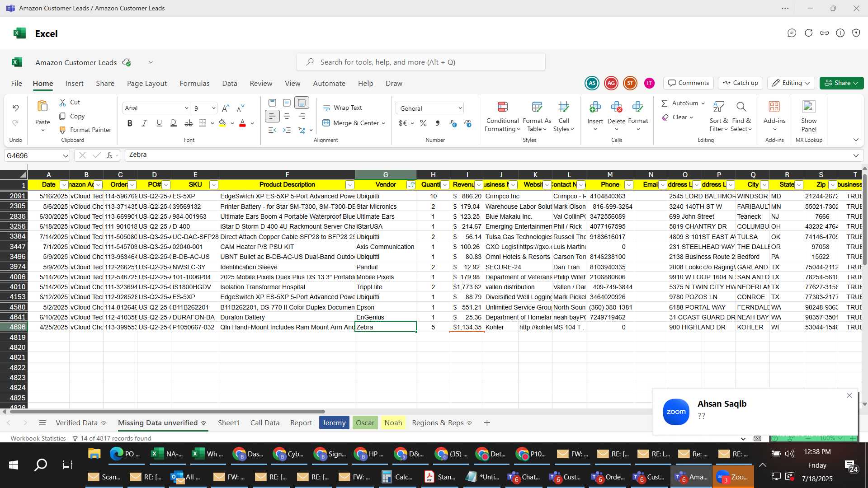Open the Windows Start menu
Image resolution: width=868 pixels, height=488 pixels.
click(x=14, y=465)
